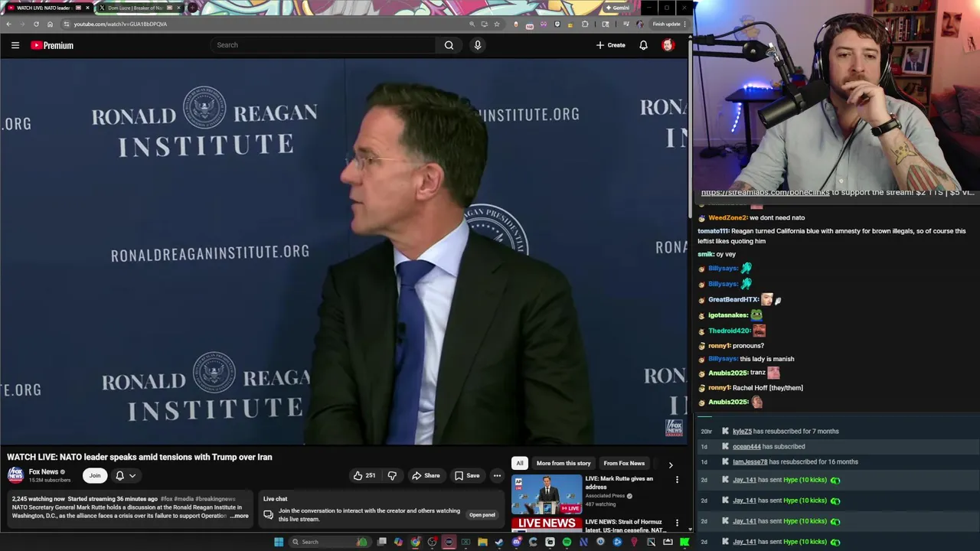Open the Fox News channel avatar

coord(15,475)
